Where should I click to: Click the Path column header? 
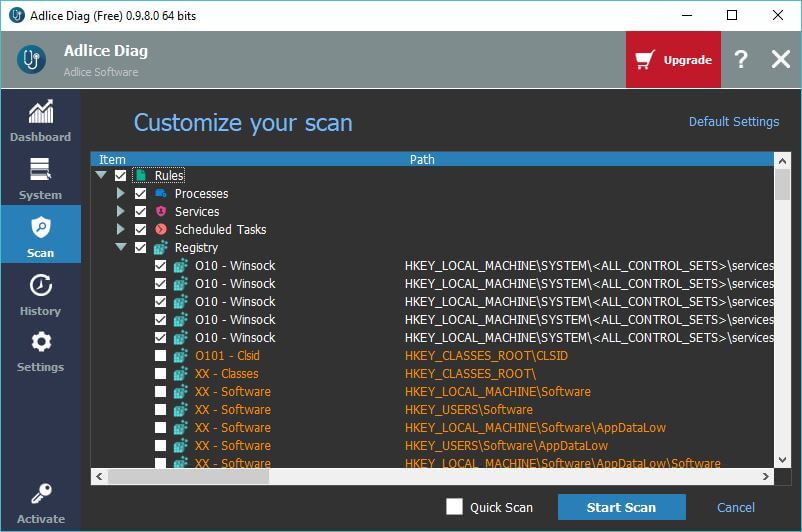click(422, 159)
